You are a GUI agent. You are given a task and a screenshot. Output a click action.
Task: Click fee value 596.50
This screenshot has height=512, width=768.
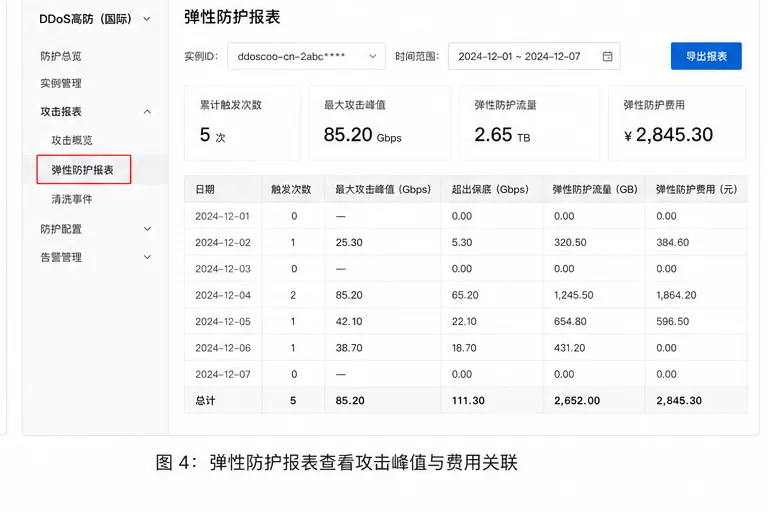click(x=672, y=322)
